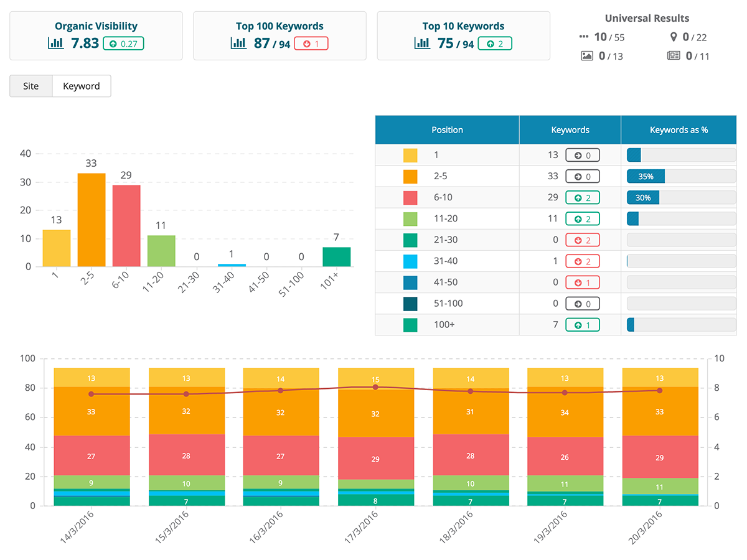Click the Keywords column header
747x560 pixels.
[570, 130]
